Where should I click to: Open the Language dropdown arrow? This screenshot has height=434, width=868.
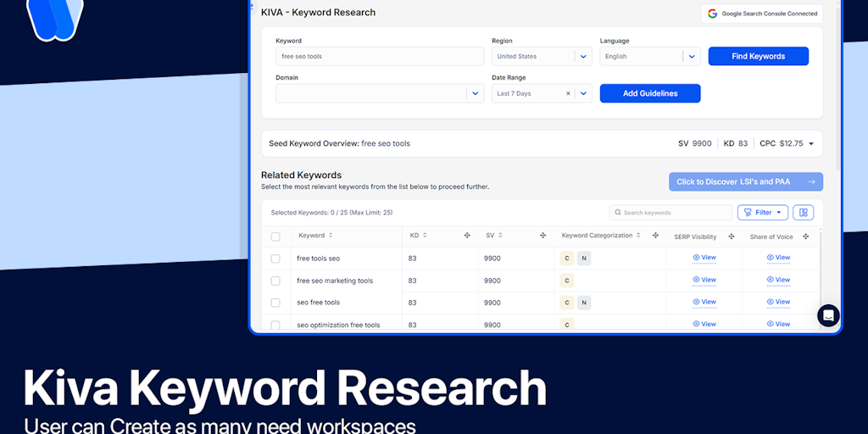pos(692,56)
